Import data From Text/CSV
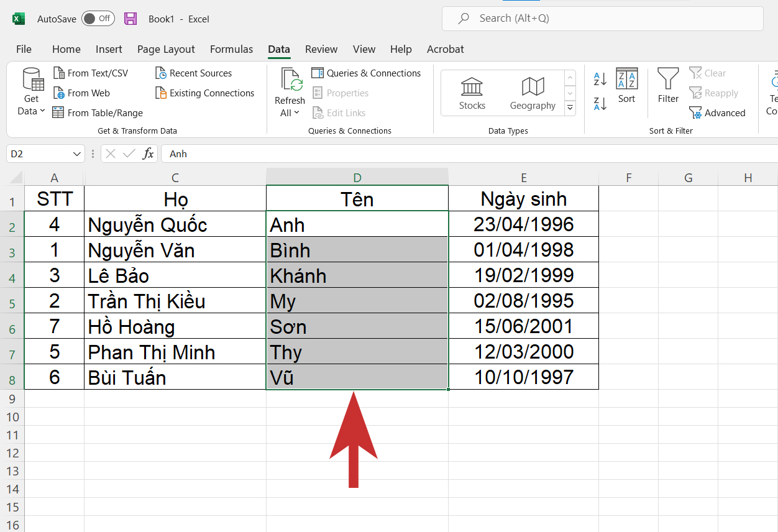Image resolution: width=778 pixels, height=532 pixels. 91,73
